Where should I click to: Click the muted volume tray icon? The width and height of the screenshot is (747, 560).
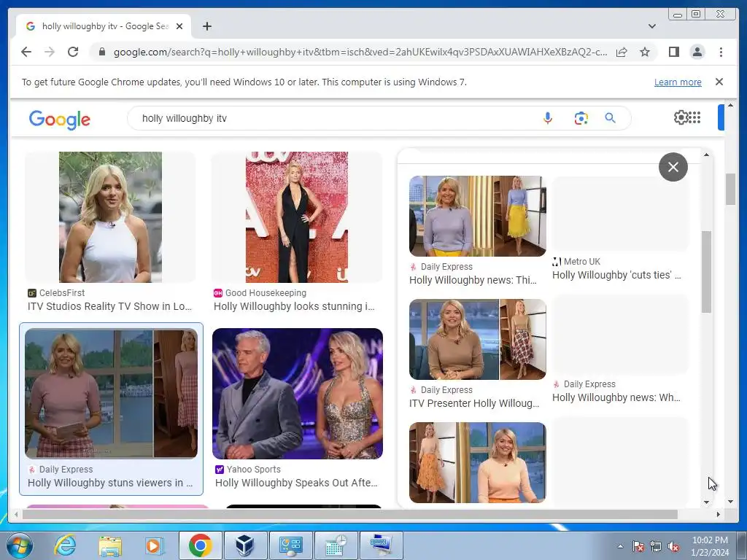pyautogui.click(x=673, y=546)
